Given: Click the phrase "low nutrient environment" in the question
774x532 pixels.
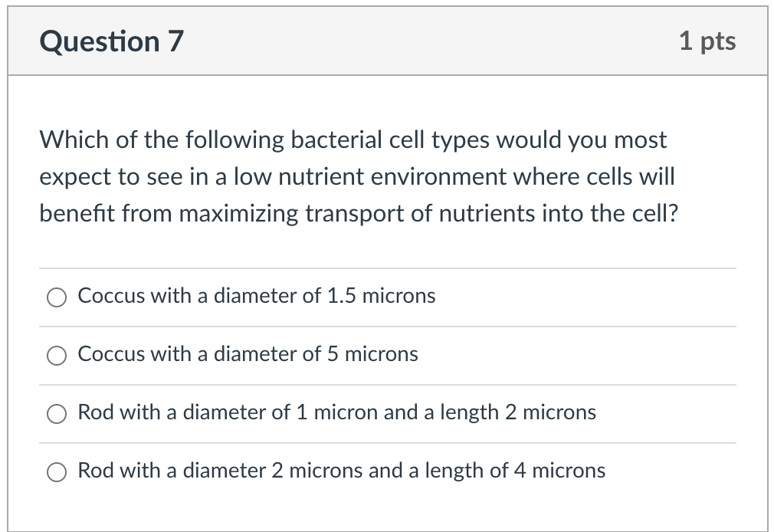Looking at the screenshot, I should tap(369, 177).
